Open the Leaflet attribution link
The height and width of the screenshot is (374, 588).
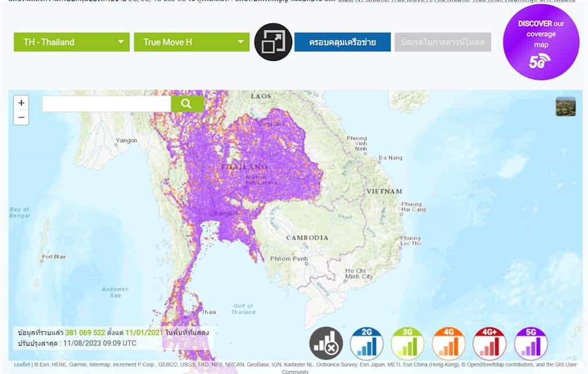[x=22, y=364]
